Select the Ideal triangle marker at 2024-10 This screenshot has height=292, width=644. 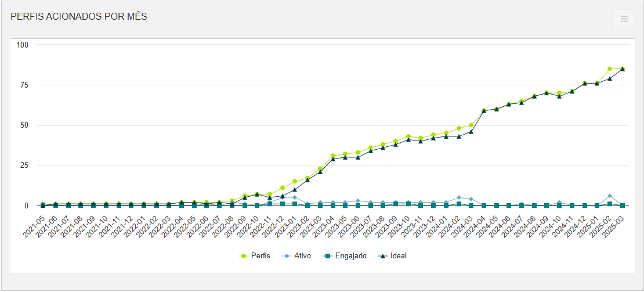559,96
